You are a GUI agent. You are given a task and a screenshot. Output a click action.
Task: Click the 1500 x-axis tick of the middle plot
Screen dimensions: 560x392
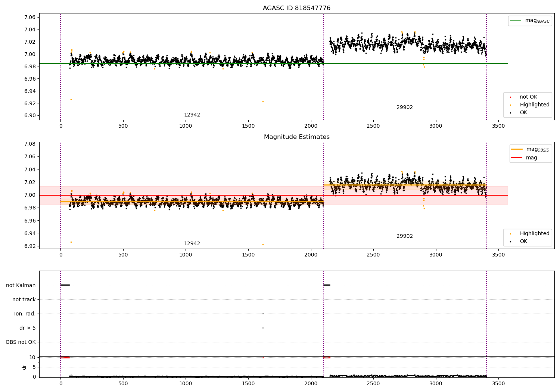pyautogui.click(x=248, y=255)
